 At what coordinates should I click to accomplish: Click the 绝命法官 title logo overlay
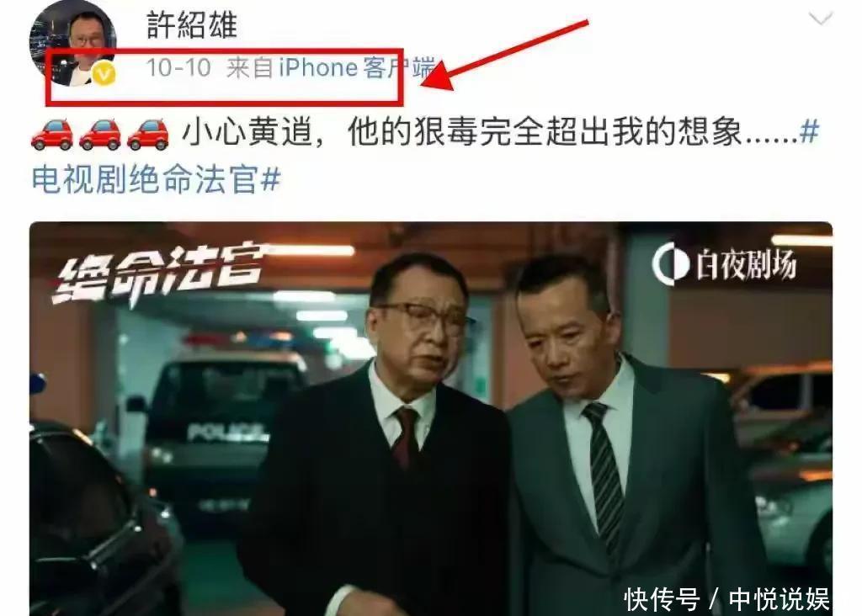click(161, 274)
